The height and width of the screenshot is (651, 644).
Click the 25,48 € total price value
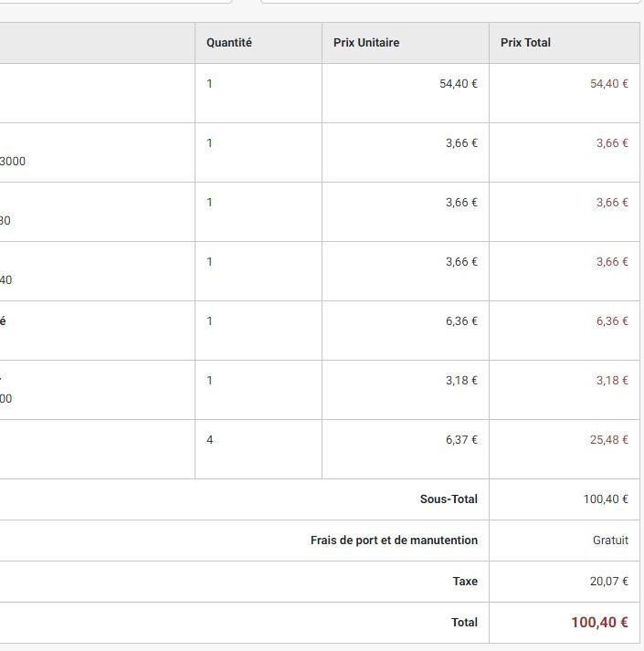608,440
